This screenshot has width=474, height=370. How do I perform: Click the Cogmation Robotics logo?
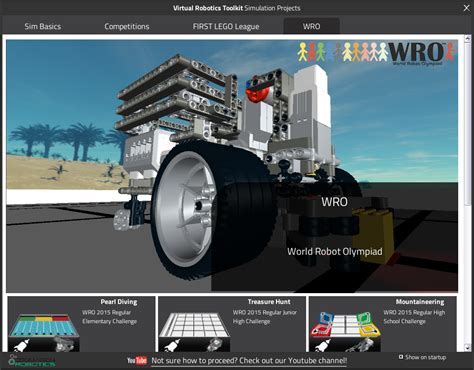[x=32, y=361]
